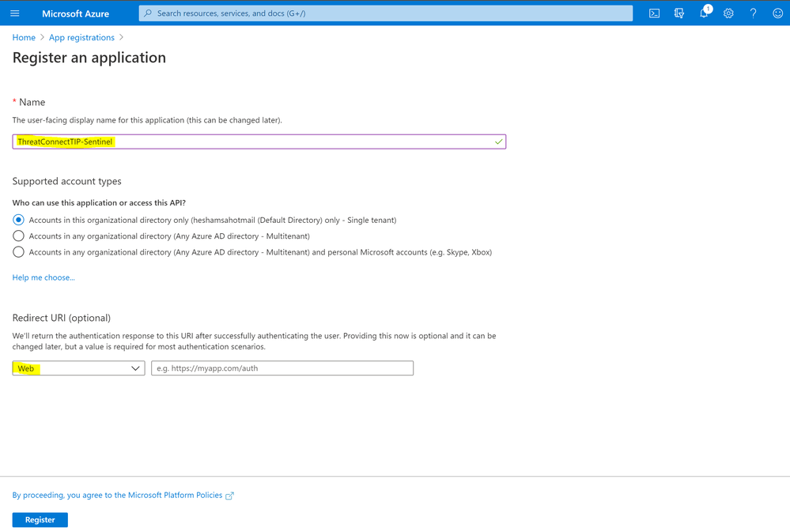This screenshot has width=790, height=532.
Task: Focus the search resources, services, and docs box
Action: click(385, 13)
